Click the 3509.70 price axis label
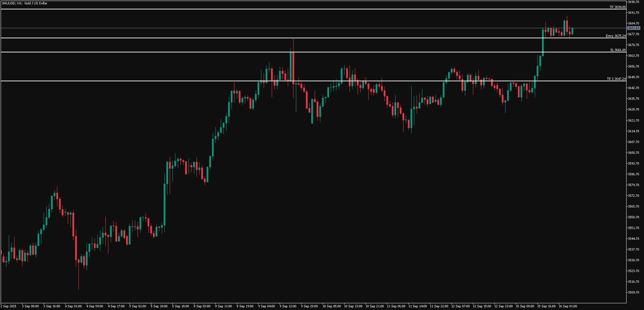The height and width of the screenshot is (310, 644). (633, 293)
